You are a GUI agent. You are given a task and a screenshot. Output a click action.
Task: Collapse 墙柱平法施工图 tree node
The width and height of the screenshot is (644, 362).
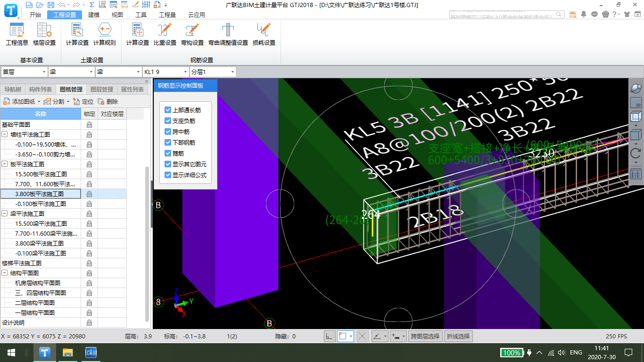(x=4, y=135)
